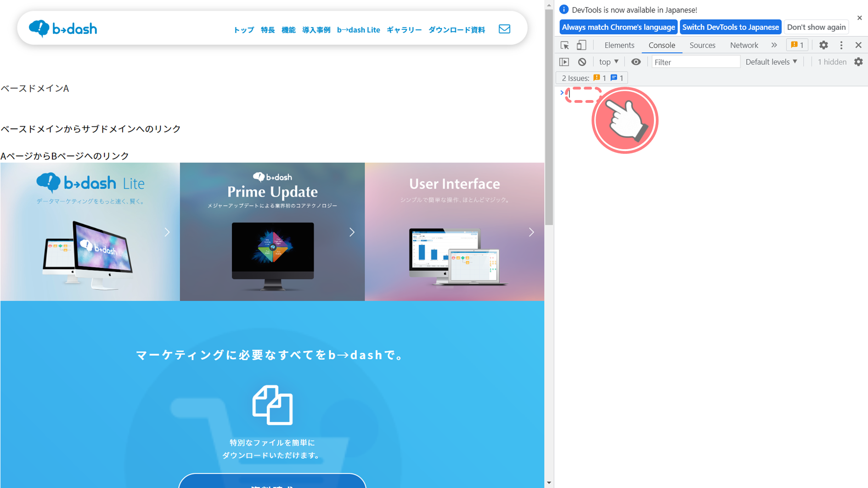Open ギャラリー in site navigation
This screenshot has width=868, height=488.
(404, 30)
